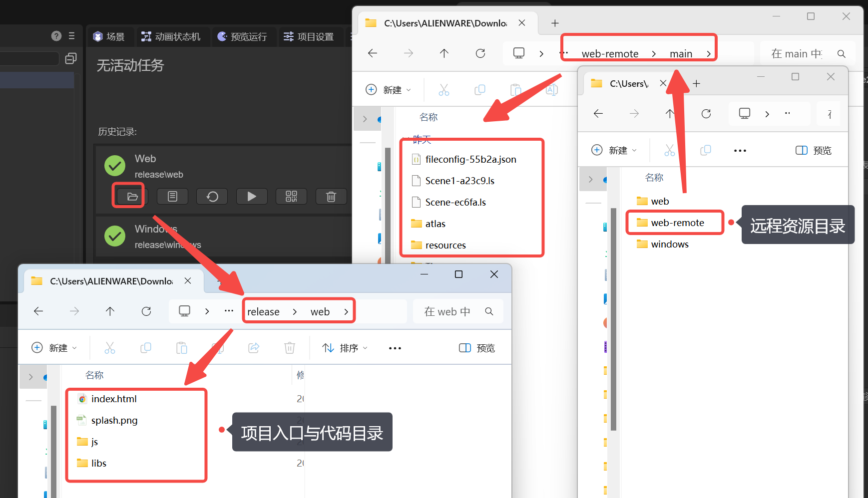Show the QR code for Web build
Image resolution: width=868 pixels, height=498 pixels.
coord(291,197)
